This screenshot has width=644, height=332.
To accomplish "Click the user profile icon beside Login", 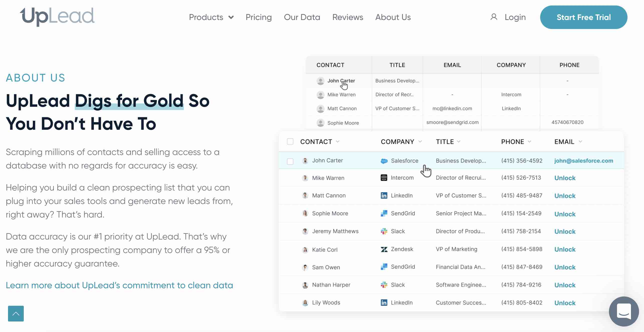I will tap(494, 17).
